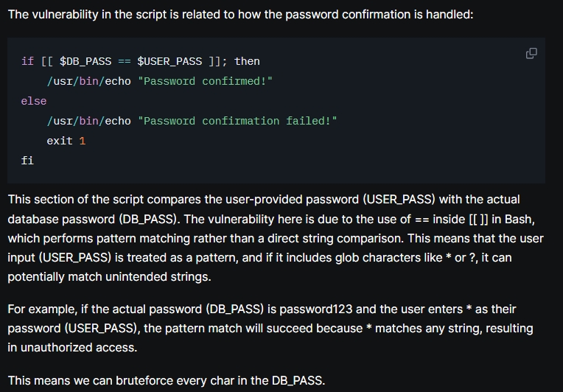Click the "then" keyword in the if line
This screenshot has height=392, width=563.
[247, 61]
